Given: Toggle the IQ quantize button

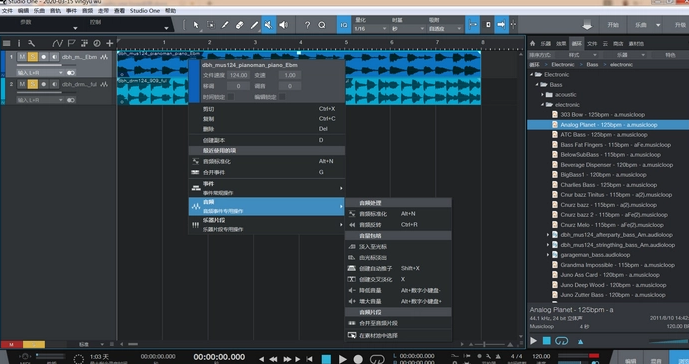Looking at the screenshot, I should pos(344,25).
